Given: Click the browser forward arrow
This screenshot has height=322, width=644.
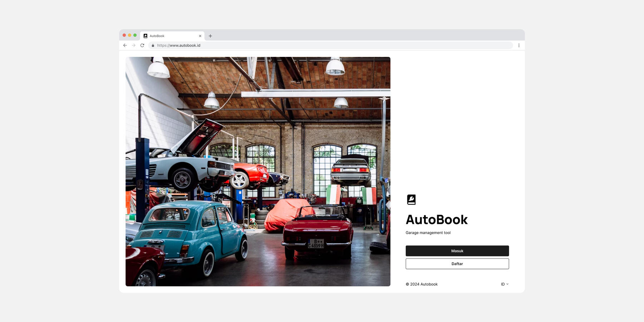Looking at the screenshot, I should (133, 45).
